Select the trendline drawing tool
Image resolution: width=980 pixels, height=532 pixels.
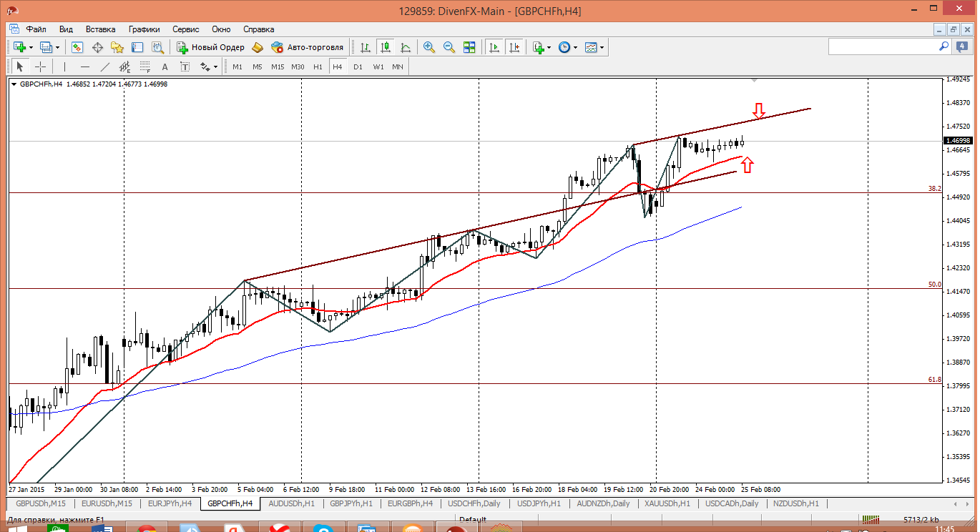coord(105,66)
